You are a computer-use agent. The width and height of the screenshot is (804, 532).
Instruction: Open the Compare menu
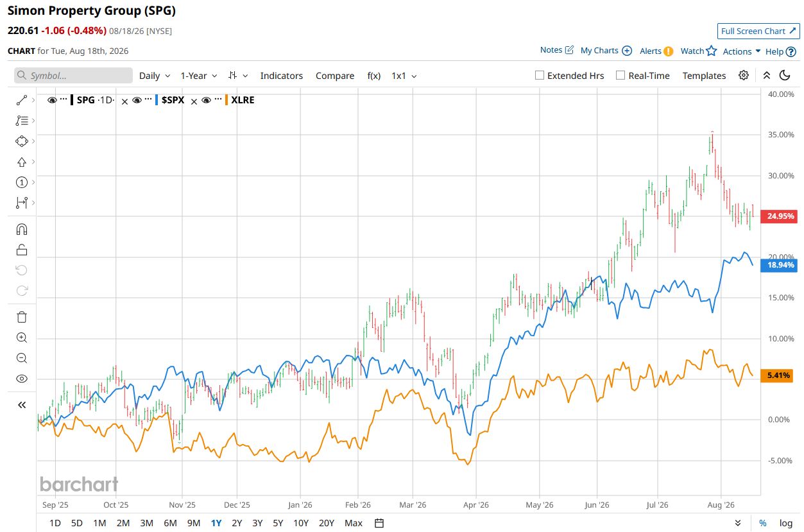coord(335,76)
